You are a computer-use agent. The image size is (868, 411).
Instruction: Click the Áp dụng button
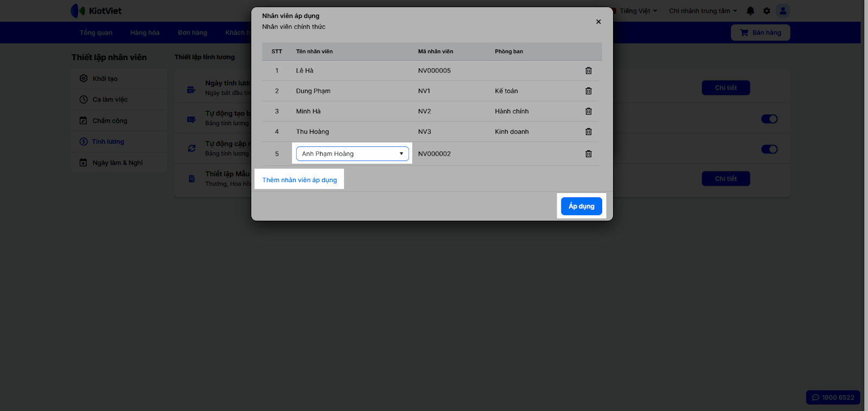[582, 206]
